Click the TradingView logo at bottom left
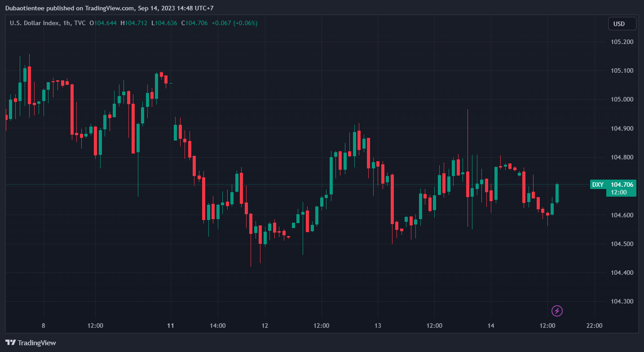This screenshot has height=352, width=644. [31, 343]
